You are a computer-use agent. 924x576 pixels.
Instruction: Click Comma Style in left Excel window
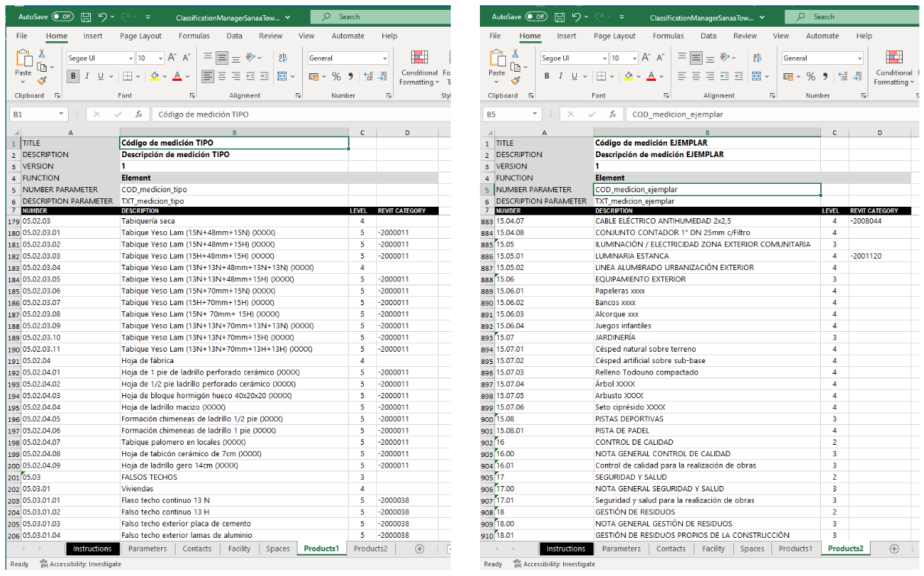(350, 76)
